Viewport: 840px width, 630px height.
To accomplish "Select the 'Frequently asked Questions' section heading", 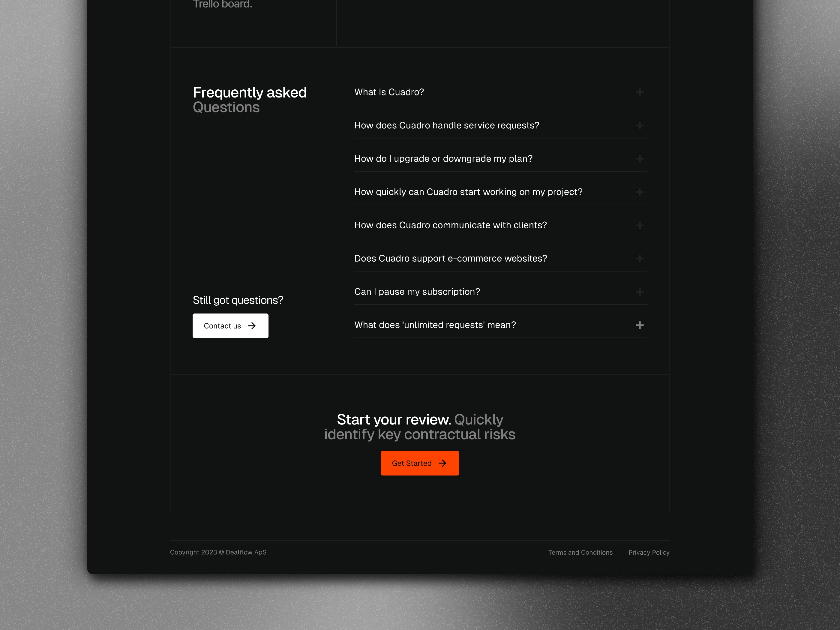I will [249, 99].
